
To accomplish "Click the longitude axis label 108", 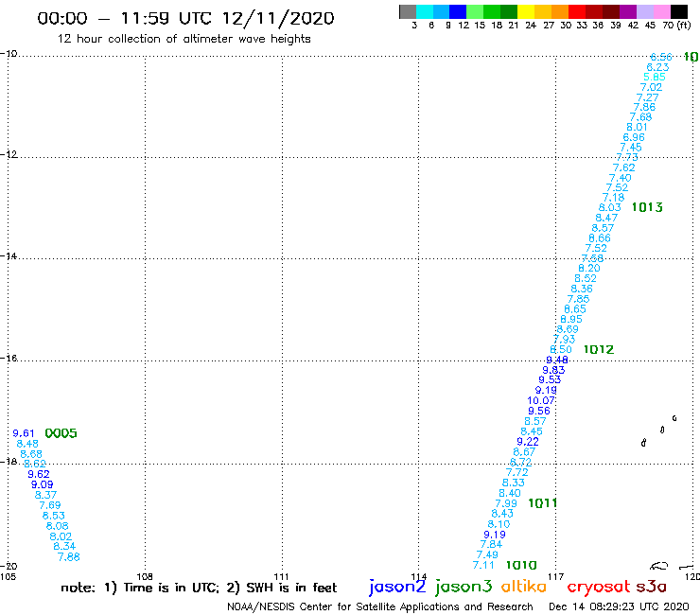I will (145, 576).
